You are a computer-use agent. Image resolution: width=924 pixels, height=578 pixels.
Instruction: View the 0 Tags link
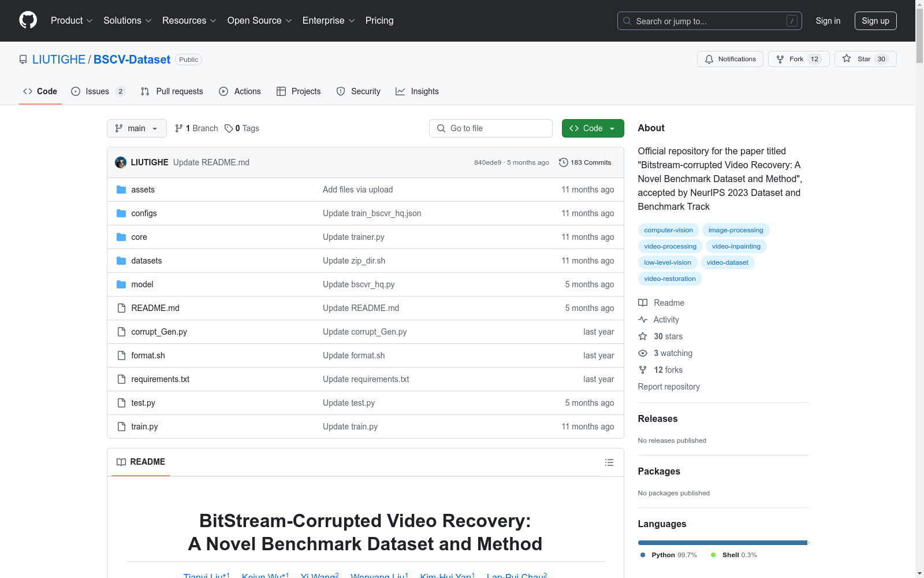click(x=242, y=128)
